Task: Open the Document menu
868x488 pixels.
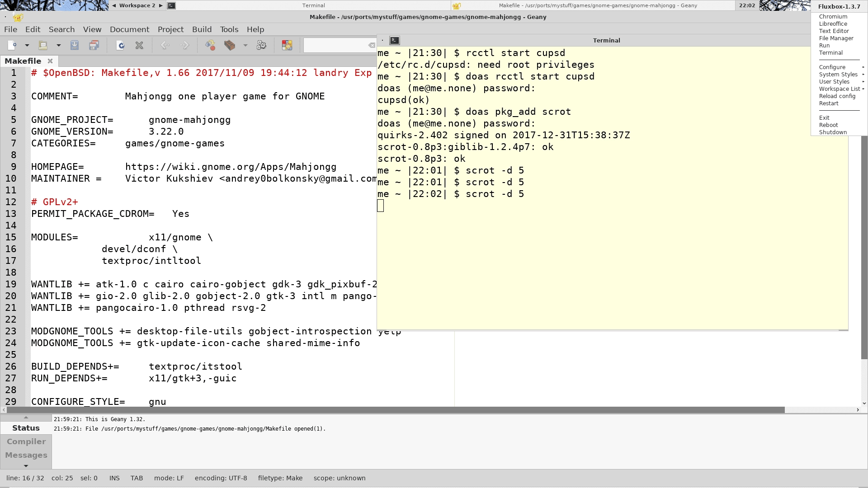Action: pos(129,29)
